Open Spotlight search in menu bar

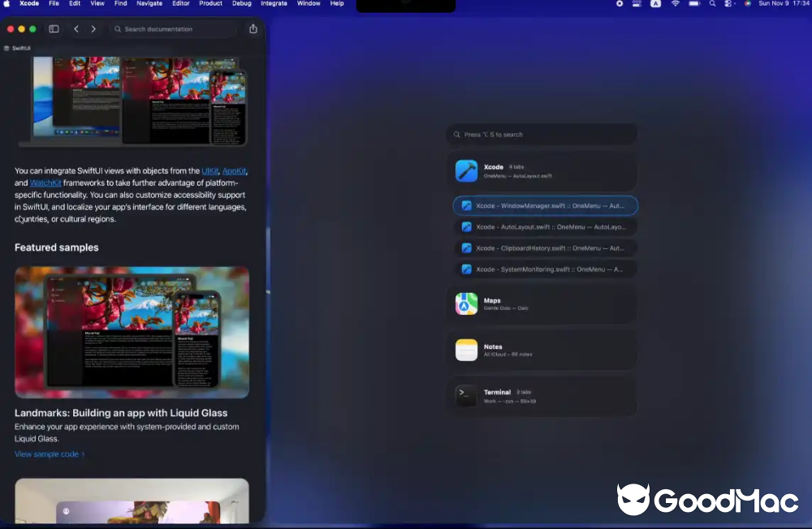pyautogui.click(x=713, y=3)
